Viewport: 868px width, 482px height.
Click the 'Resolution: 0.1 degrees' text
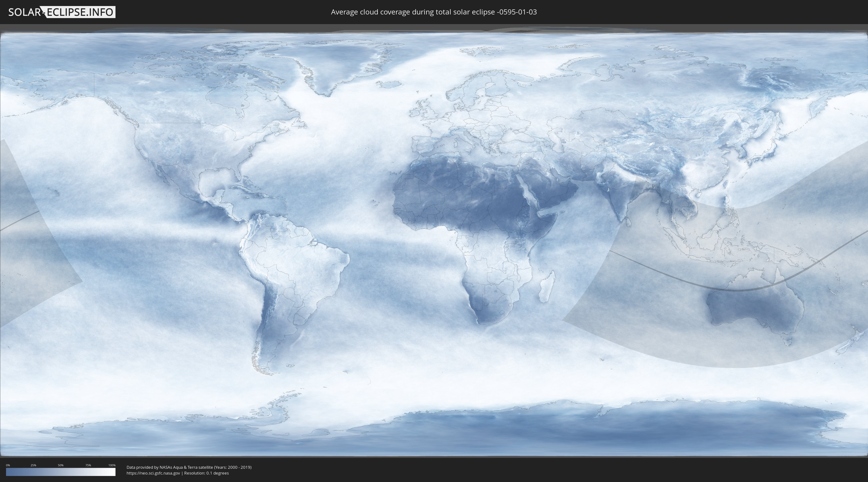[x=207, y=473]
